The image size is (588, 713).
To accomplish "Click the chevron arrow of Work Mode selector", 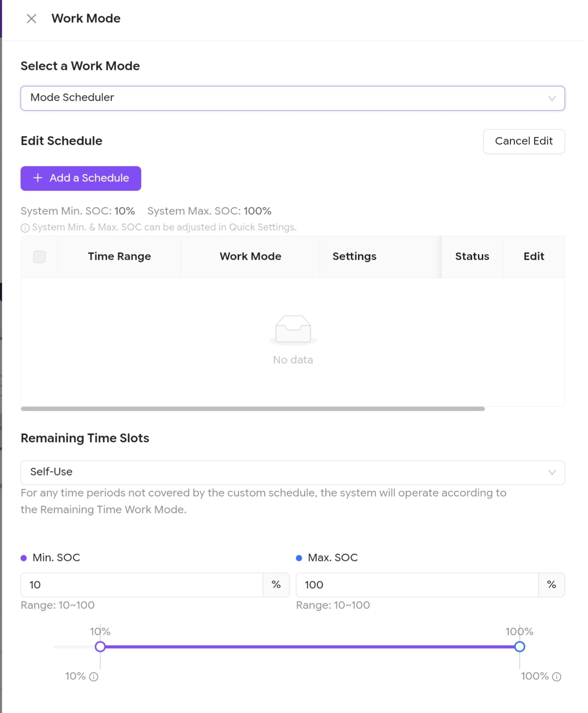I will 552,98.
